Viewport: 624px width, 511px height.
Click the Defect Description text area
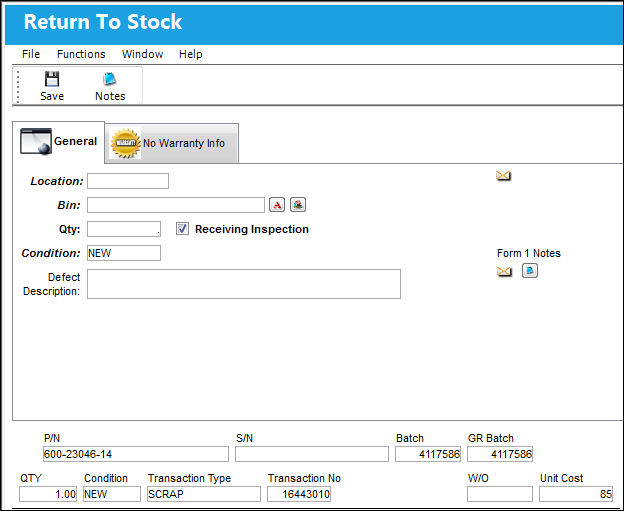(x=244, y=284)
